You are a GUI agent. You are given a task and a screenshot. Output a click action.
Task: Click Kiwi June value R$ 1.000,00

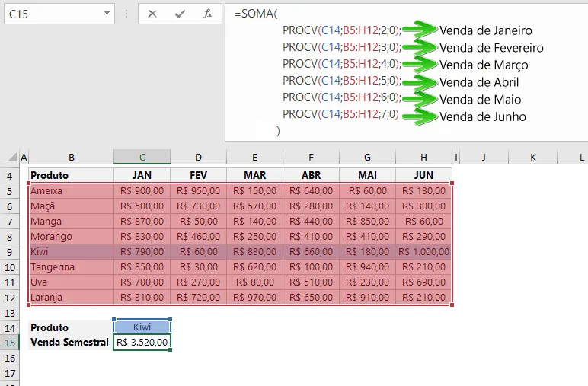coord(423,252)
